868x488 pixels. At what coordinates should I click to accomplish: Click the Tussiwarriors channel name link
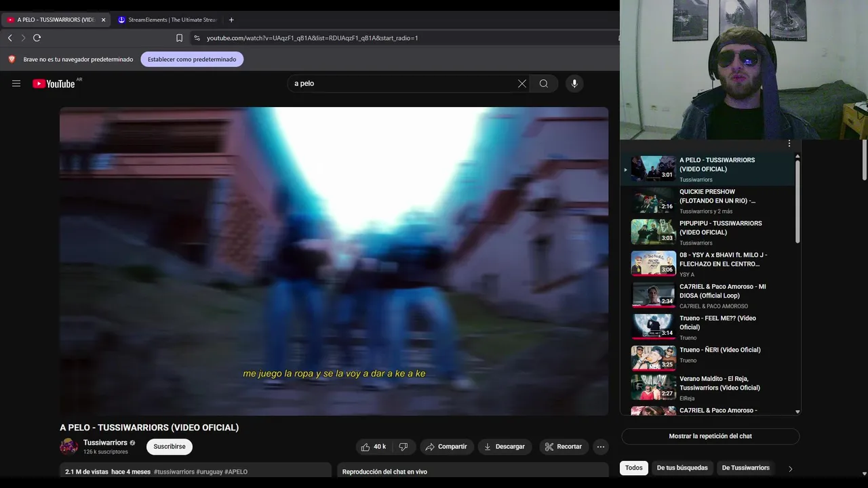coord(105,443)
